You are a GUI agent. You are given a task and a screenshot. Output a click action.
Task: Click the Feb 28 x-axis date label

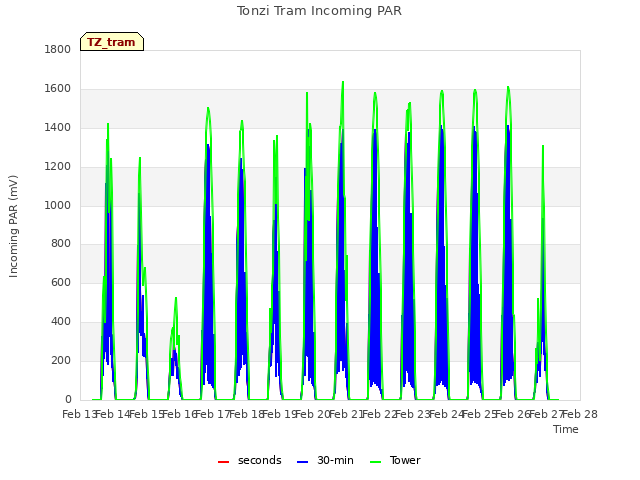coord(580,414)
